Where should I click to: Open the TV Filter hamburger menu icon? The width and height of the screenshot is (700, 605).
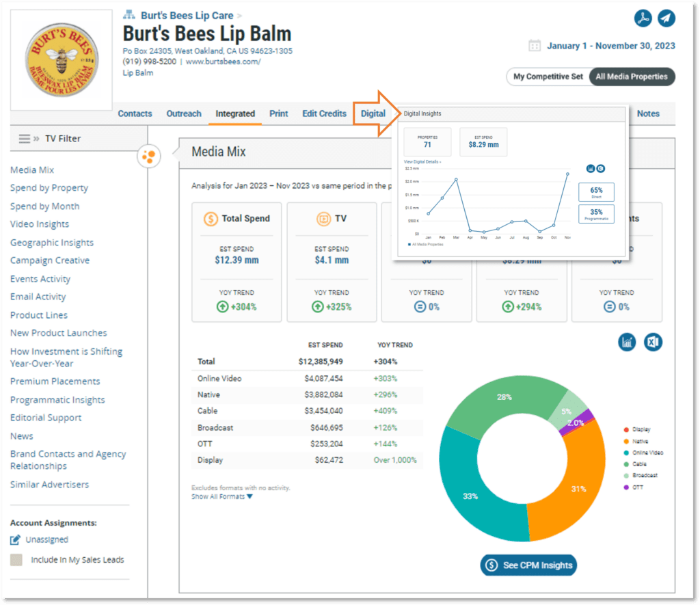pos(25,138)
